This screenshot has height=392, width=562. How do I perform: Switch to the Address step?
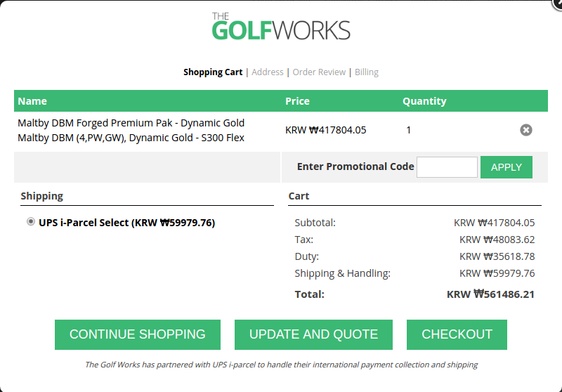(268, 72)
